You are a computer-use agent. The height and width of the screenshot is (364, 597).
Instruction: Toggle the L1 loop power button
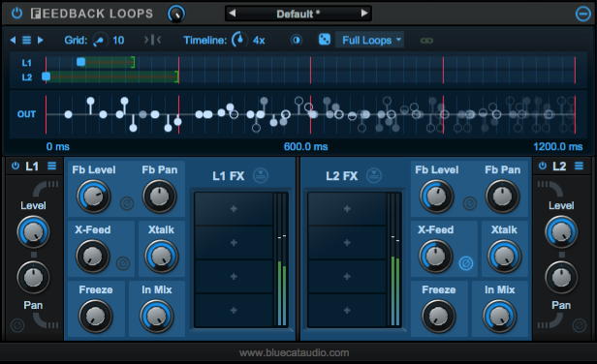point(16,166)
